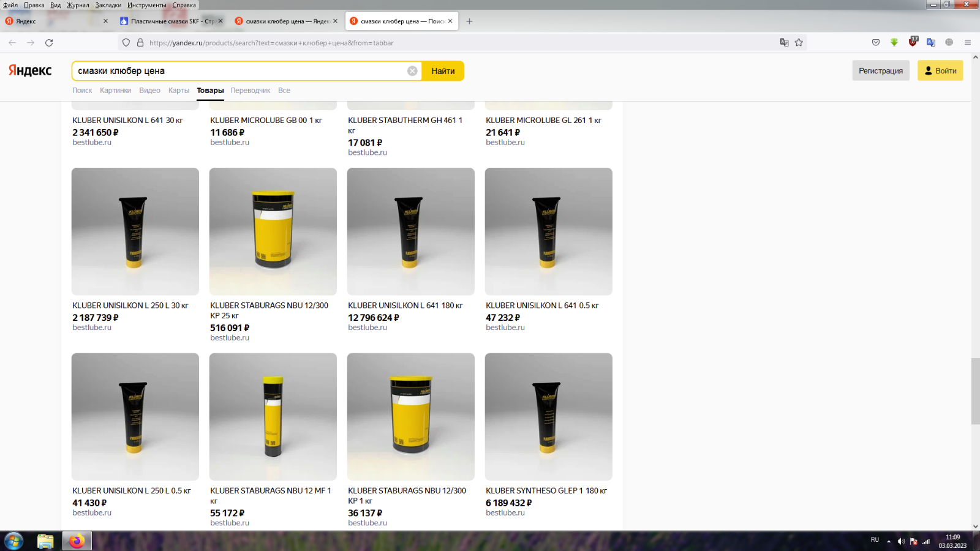Image resolution: width=980 pixels, height=551 pixels.
Task: Click the page vertical scrollbar thumb
Action: (x=975, y=392)
